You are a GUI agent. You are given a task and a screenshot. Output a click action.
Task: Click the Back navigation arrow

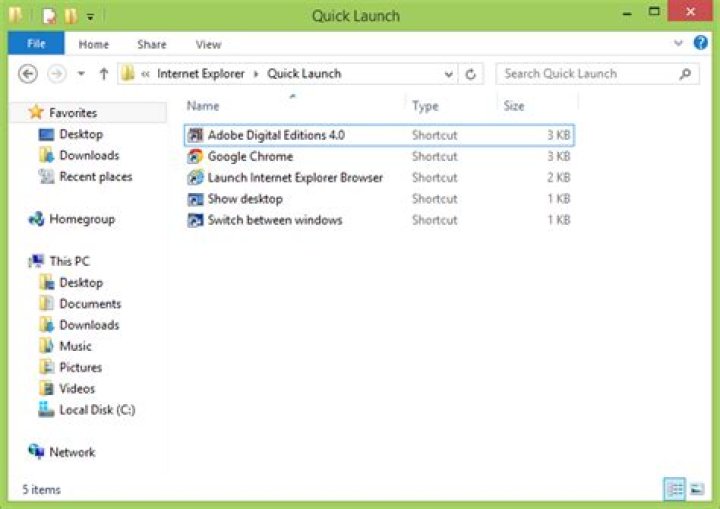coord(28,74)
